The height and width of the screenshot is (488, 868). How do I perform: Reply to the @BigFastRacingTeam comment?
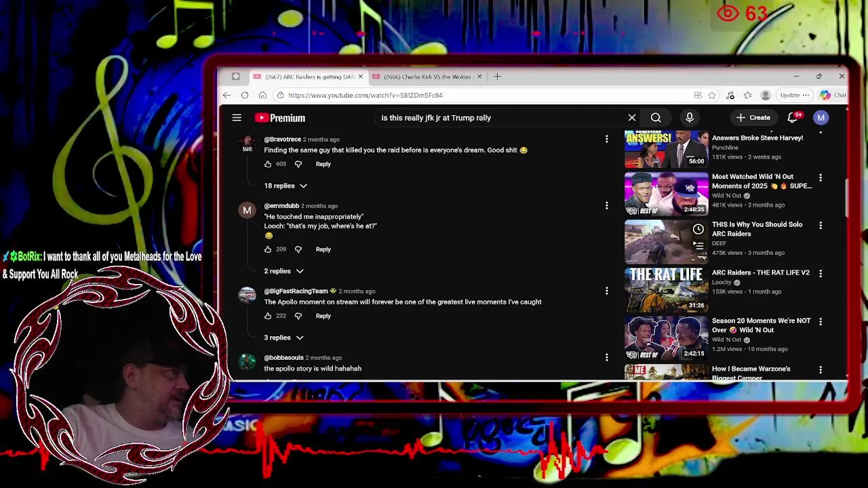coord(323,316)
